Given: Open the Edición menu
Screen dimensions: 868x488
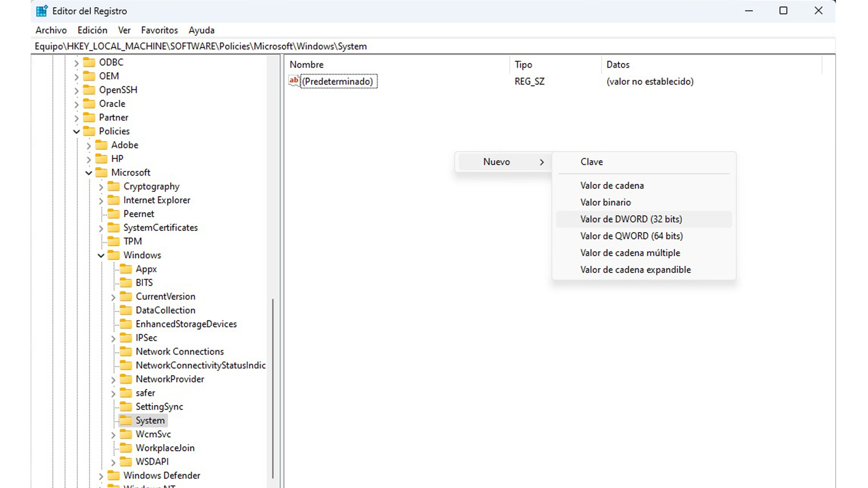Looking at the screenshot, I should click(92, 30).
